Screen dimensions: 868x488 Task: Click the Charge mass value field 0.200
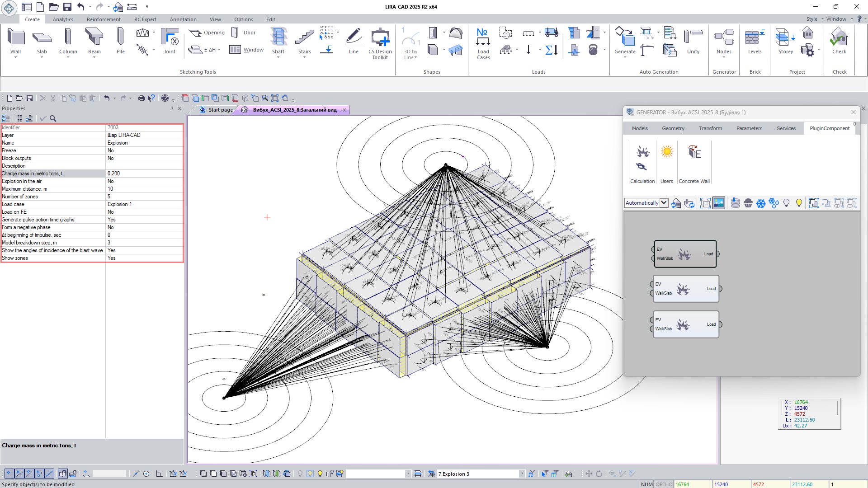144,174
